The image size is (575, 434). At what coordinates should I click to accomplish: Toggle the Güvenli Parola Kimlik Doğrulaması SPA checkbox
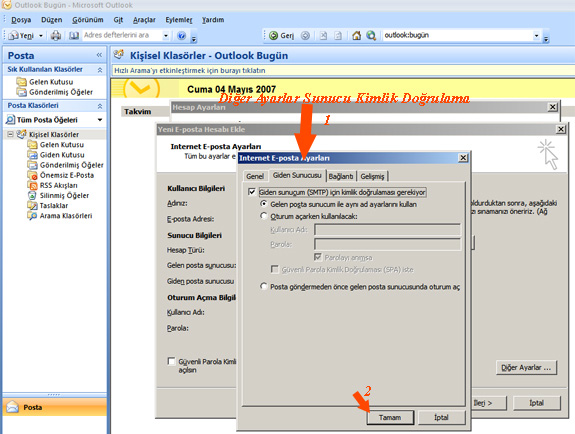(x=274, y=269)
